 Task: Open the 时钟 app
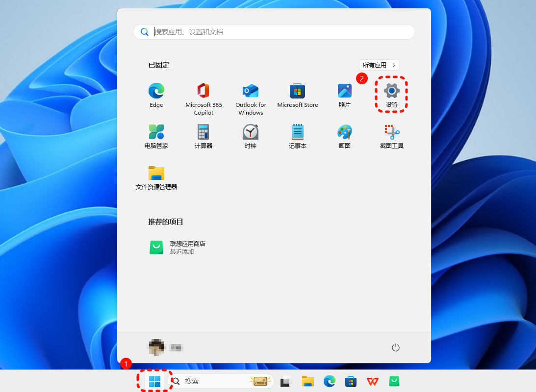250,136
